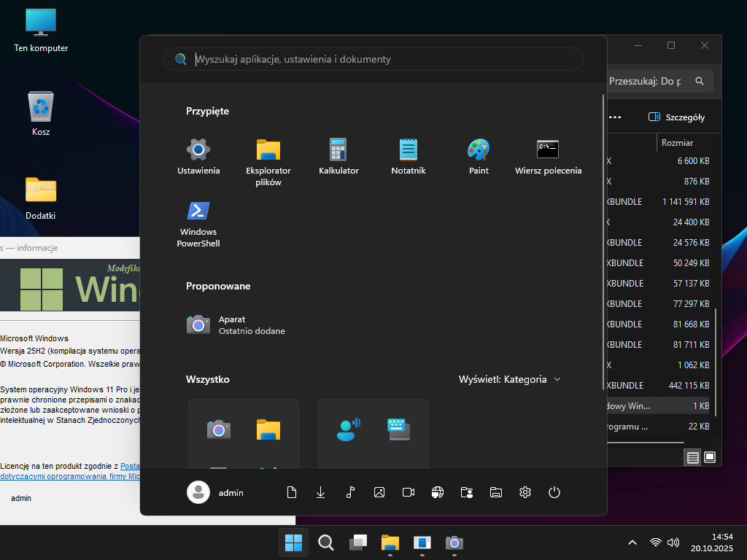Open the three-dots more options menu

point(615,117)
